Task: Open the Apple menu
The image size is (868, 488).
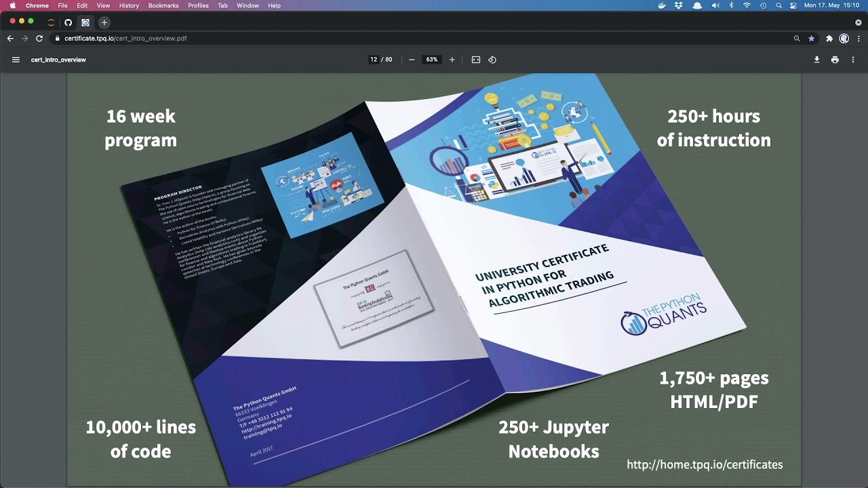Action: 12,5
